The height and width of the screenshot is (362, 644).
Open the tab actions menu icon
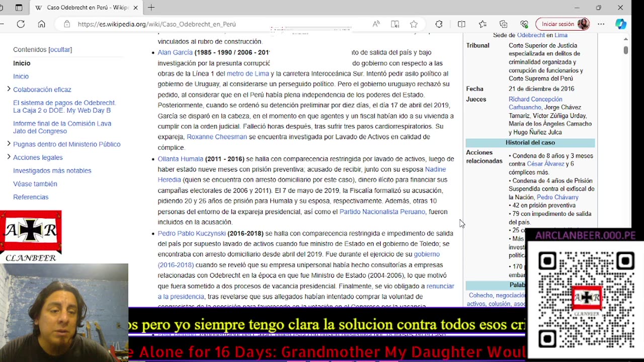[x=19, y=8]
